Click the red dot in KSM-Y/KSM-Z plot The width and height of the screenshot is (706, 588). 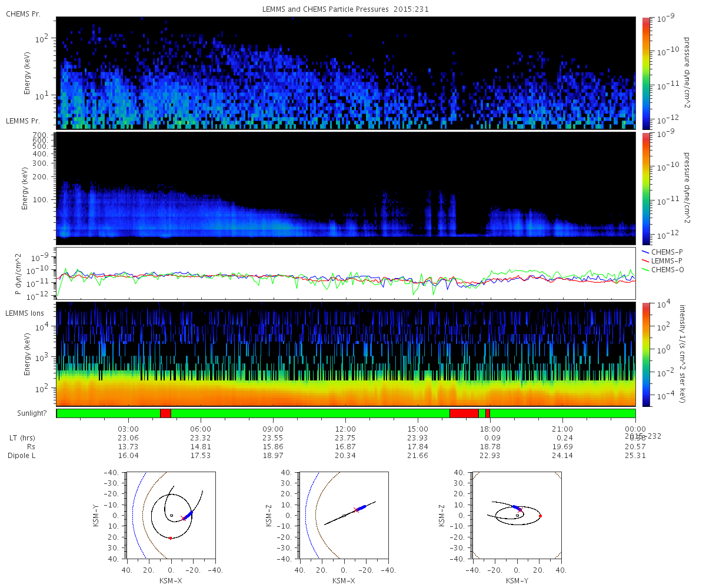pyautogui.click(x=540, y=516)
